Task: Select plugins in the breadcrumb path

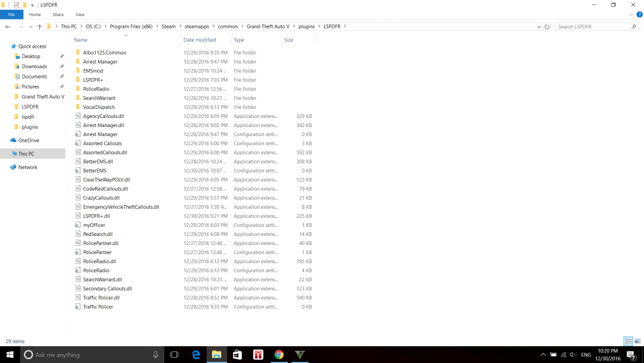Action: (307, 26)
